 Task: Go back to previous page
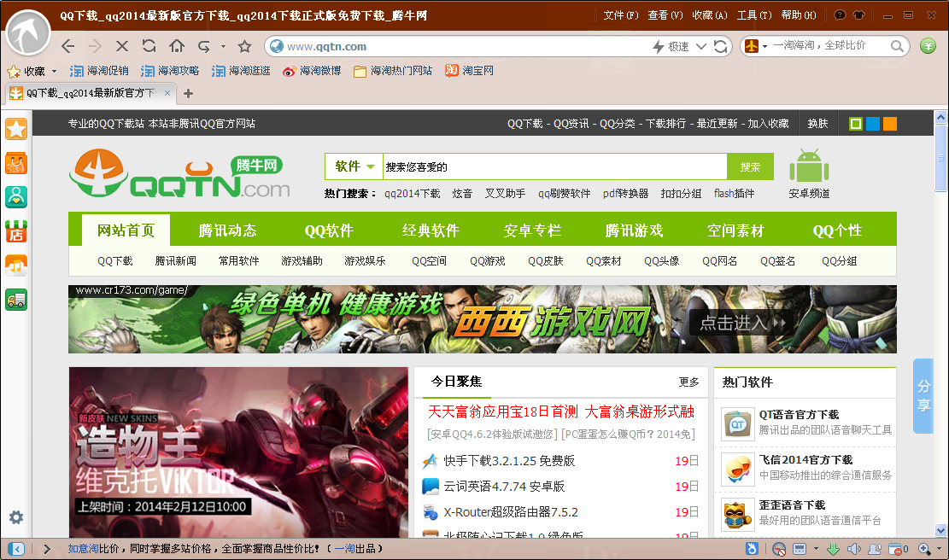click(68, 47)
